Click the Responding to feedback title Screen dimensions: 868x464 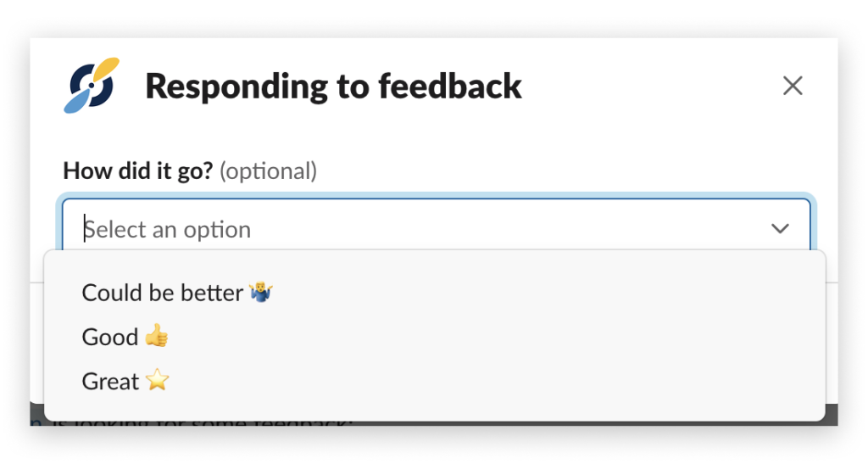coord(333,87)
